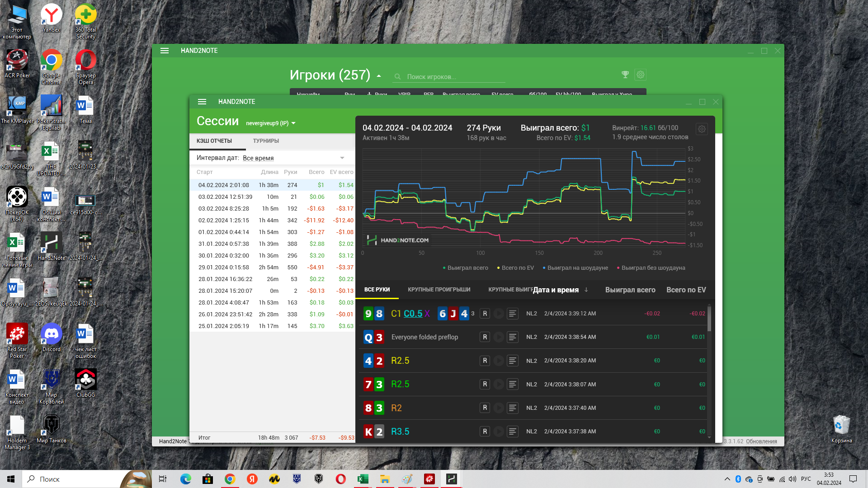
Task: Open ClubGG desktop shortcut
Action: point(85,383)
